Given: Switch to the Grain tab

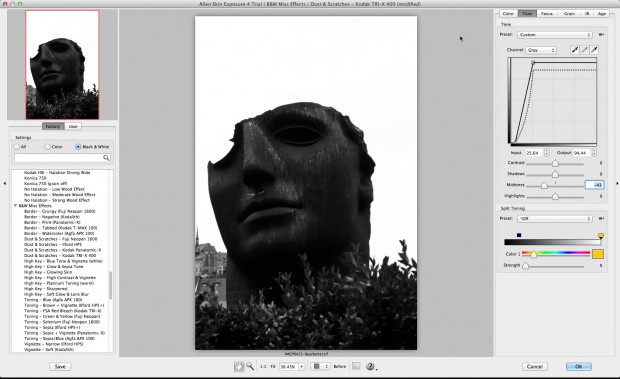Looking at the screenshot, I should 569,13.
